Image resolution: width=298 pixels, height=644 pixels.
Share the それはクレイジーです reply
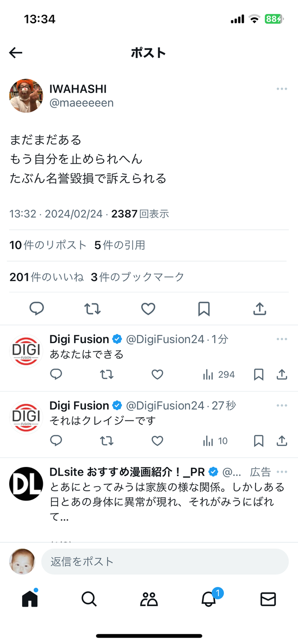(x=282, y=441)
